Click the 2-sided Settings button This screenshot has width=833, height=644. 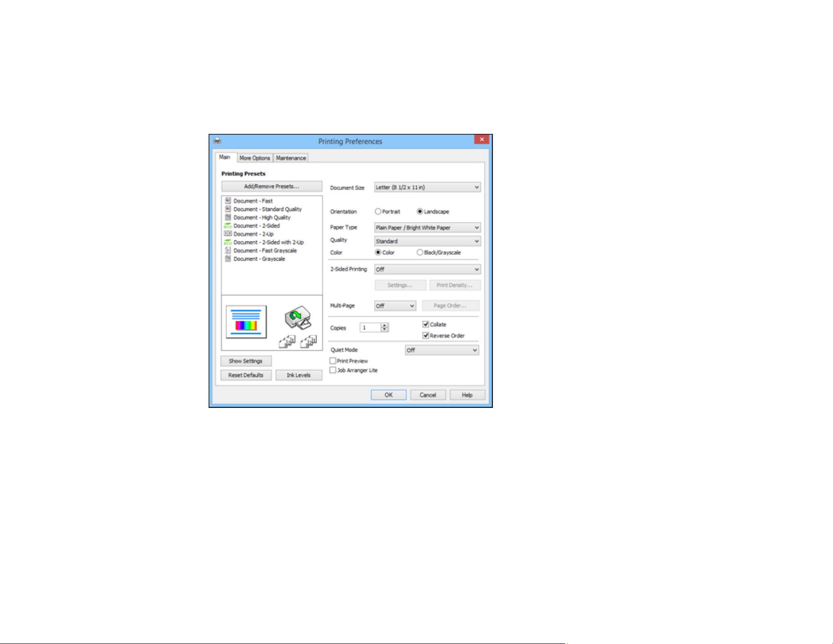point(400,285)
